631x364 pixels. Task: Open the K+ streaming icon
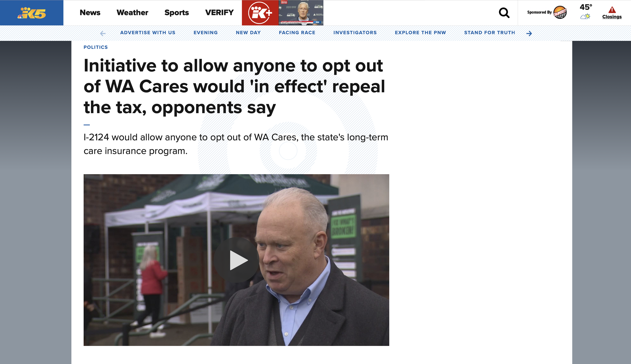pyautogui.click(x=260, y=13)
